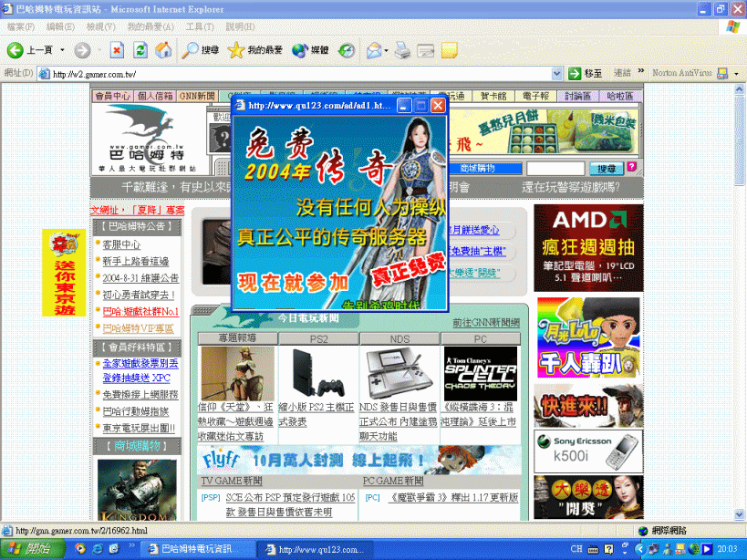Expand hidden tray icons with the arrow
This screenshot has height=560, width=747.
point(639,550)
